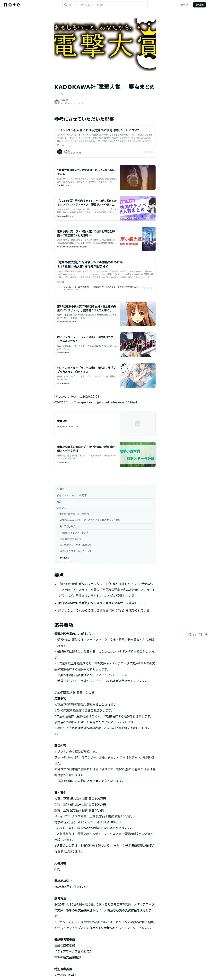
Task: Open the 冠は新ジャンル開拓のためにある article card
Action: (105, 276)
